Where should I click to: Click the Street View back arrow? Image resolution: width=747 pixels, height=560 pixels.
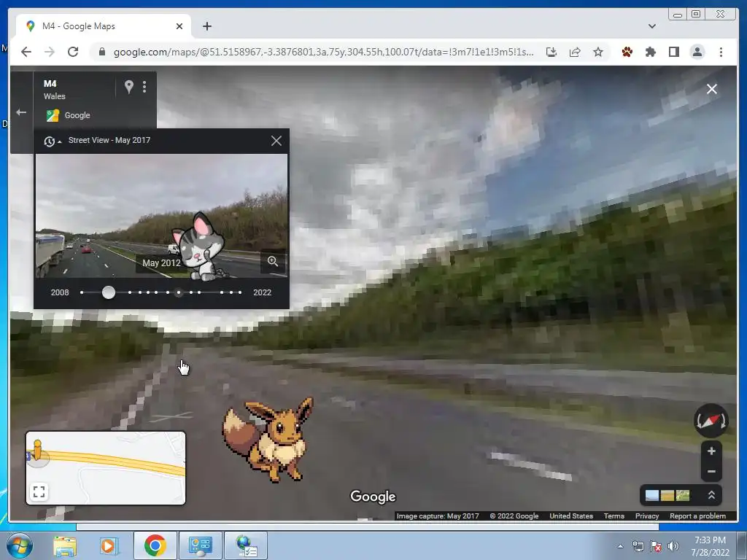pyautogui.click(x=21, y=112)
